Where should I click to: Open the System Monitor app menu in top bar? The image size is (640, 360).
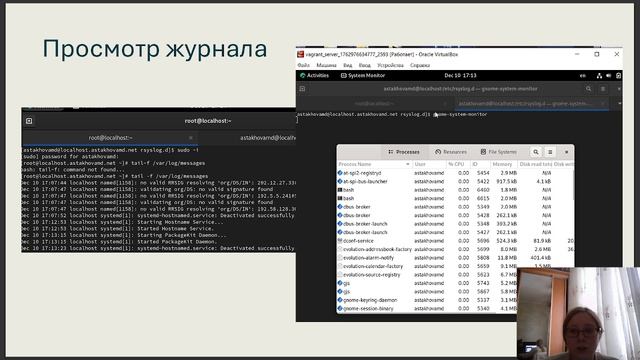(363, 76)
